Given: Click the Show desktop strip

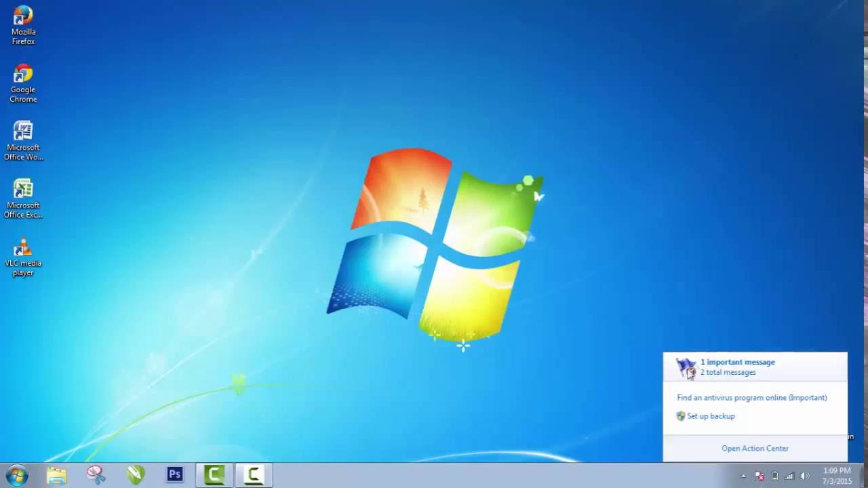Looking at the screenshot, I should point(863,476).
